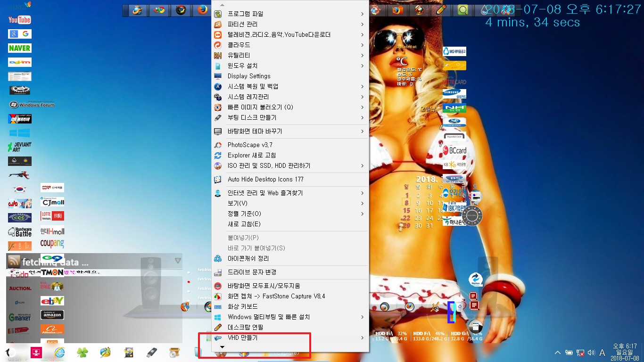The image size is (644, 362).
Task: Open the amazon shortcut icon
Action: click(x=52, y=315)
